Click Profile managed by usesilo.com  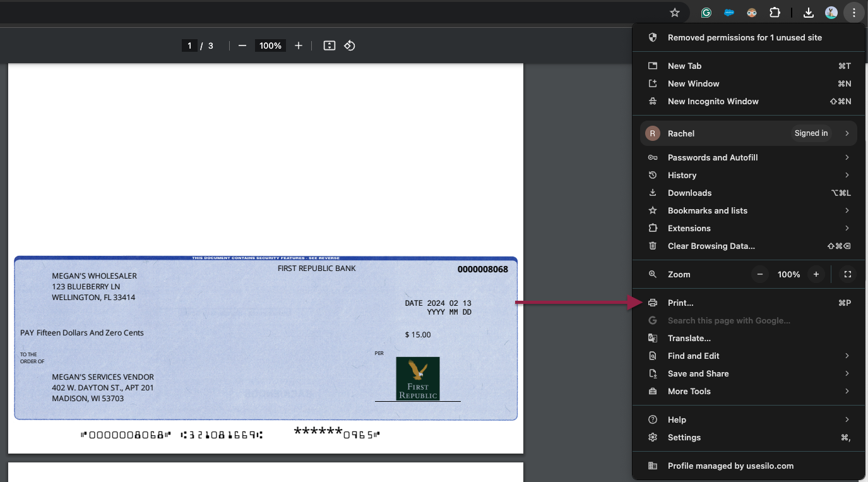[749, 466]
